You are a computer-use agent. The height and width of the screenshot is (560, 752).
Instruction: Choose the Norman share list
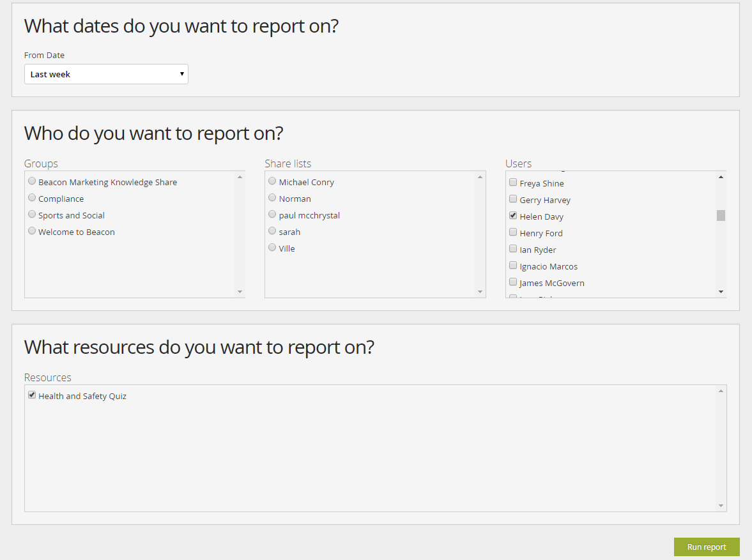[273, 198]
